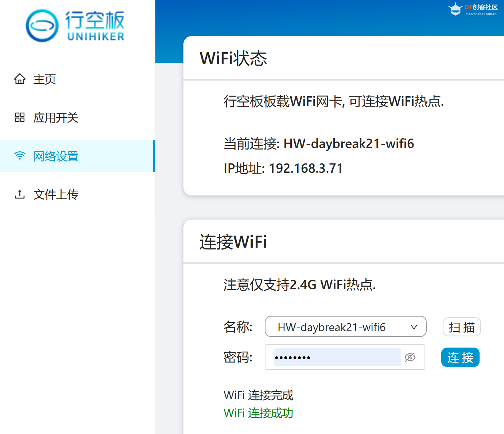The image size is (504, 434).
Task: Click the 扫描 scan button
Action: [462, 327]
